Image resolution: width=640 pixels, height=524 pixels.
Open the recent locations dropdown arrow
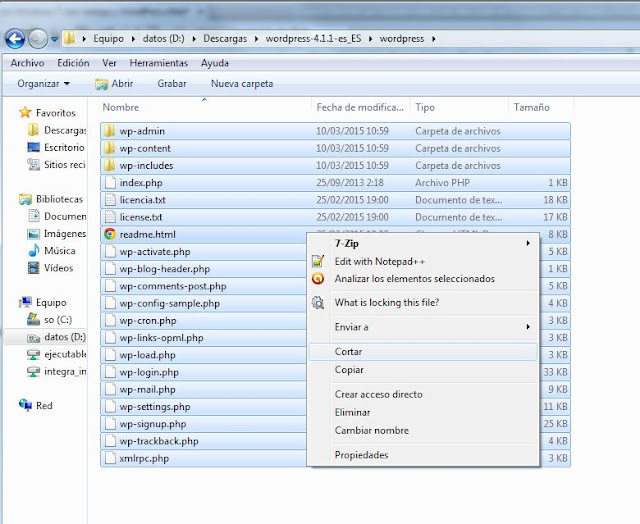click(x=55, y=39)
